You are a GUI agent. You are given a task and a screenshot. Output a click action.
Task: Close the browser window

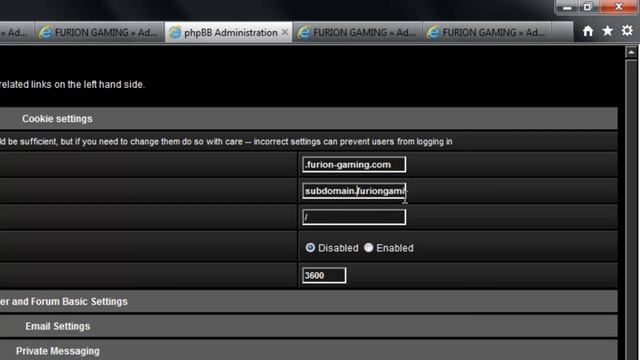pos(618,7)
